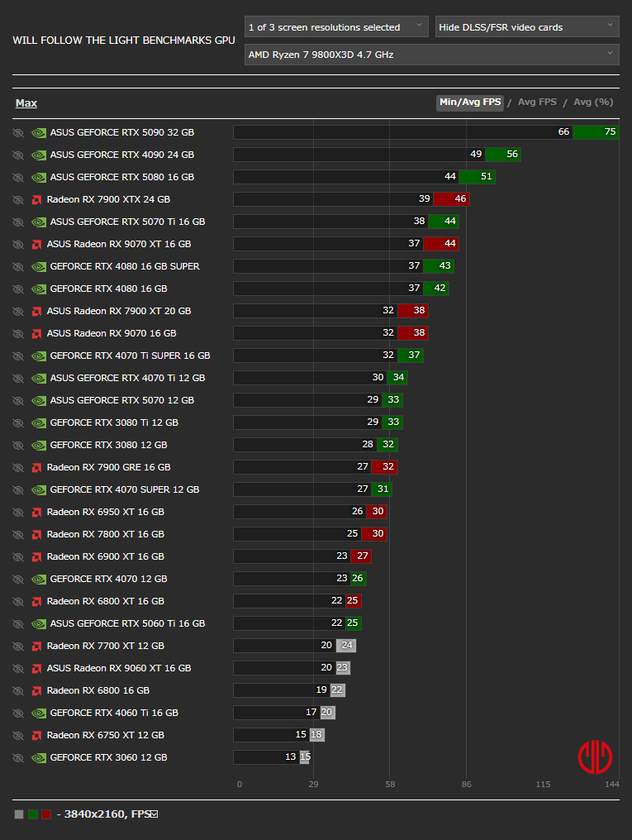Click the RTX 5080 average FPS bar showing 51
632x840 pixels.
[478, 177]
